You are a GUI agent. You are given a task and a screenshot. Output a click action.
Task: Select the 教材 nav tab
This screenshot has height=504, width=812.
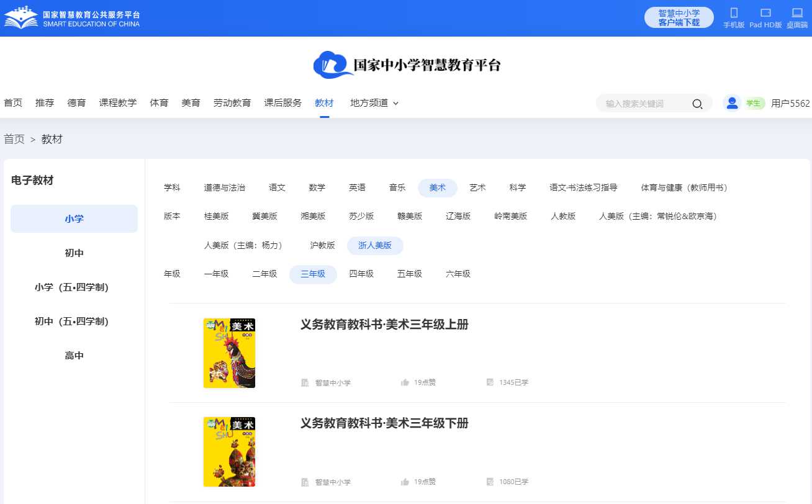pos(324,103)
